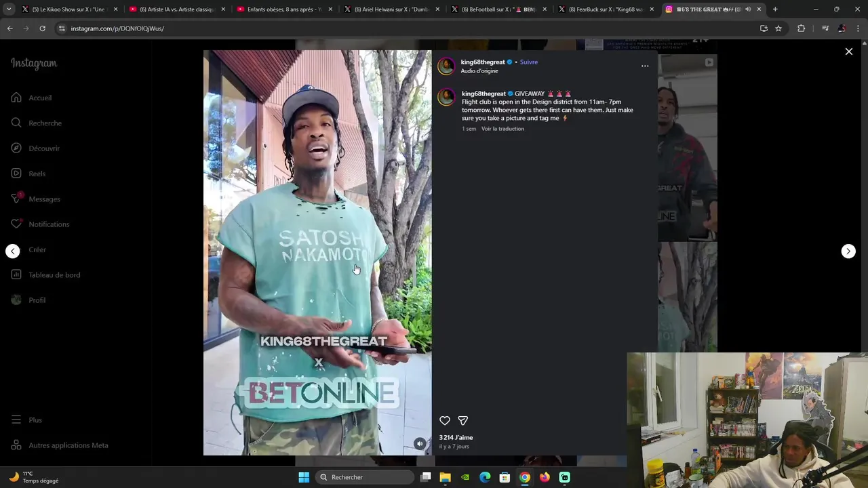868x488 pixels.
Task: Go back in browser history
Action: (x=10, y=28)
